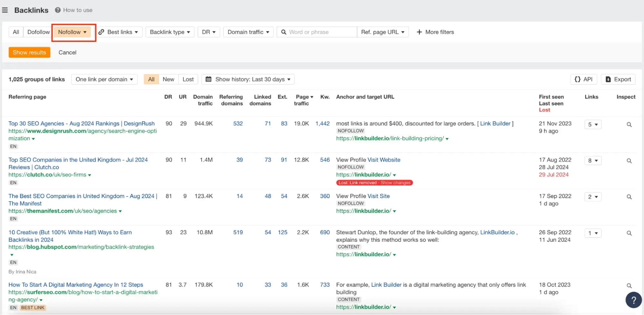This screenshot has width=644, height=315.
Task: Inspect the HubSpot blog backlink row
Action: point(629,233)
